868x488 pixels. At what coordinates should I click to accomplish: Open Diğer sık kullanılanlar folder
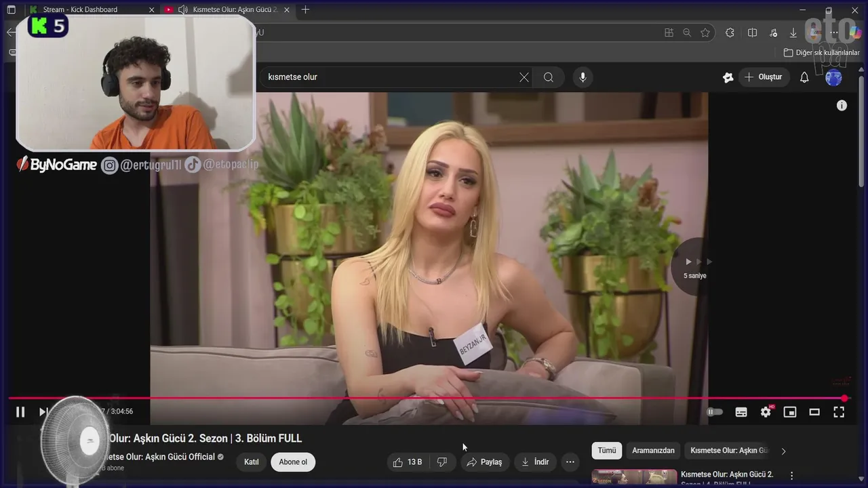(x=821, y=52)
